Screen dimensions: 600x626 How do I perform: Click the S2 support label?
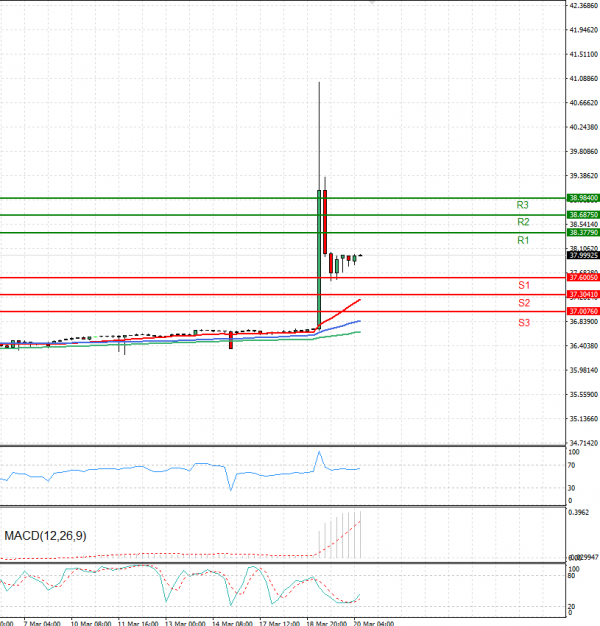click(x=524, y=303)
